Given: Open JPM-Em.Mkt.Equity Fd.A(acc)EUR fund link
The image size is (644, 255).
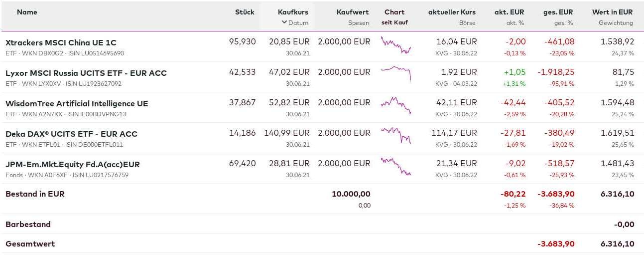Looking at the screenshot, I should pyautogui.click(x=72, y=164).
